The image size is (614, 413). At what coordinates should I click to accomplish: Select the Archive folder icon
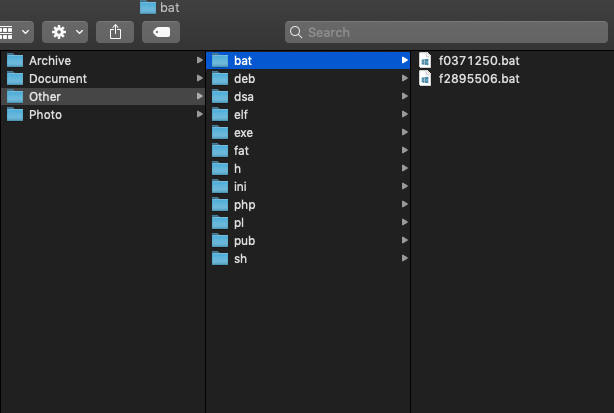[x=15, y=60]
